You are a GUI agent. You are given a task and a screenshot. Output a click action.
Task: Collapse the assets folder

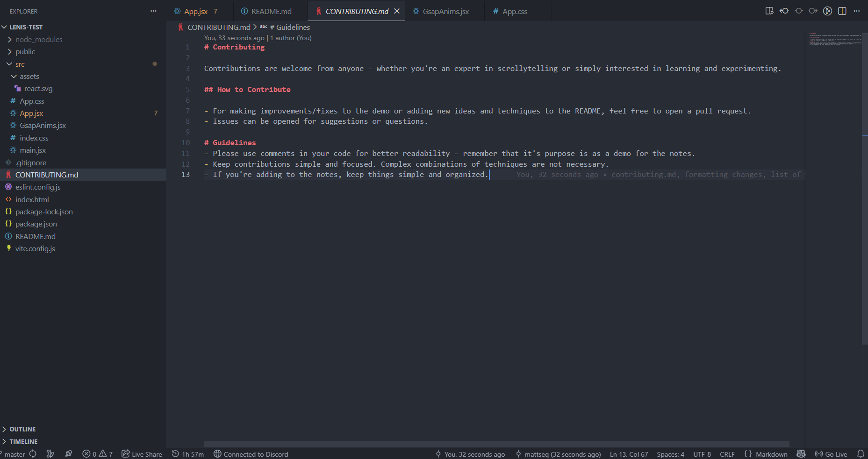coord(29,77)
